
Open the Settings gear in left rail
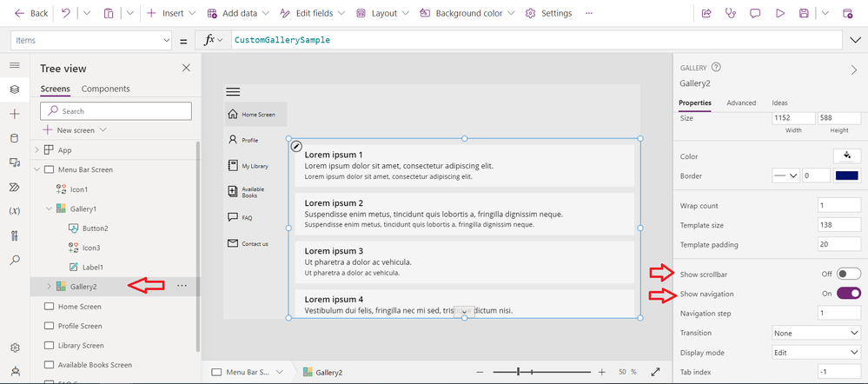pos(15,348)
